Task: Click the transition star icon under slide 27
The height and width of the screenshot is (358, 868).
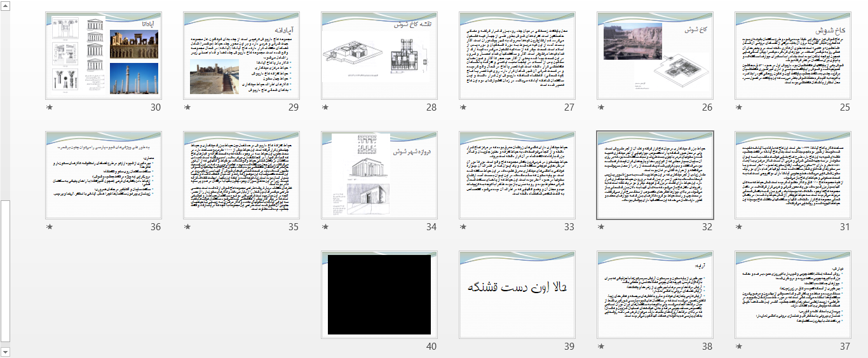Action: pos(463,107)
